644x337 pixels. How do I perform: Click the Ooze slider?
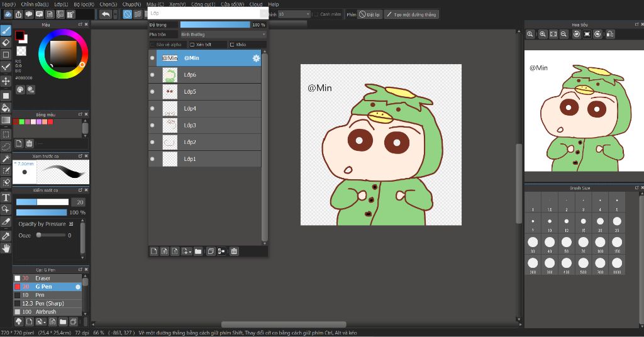click(51, 235)
